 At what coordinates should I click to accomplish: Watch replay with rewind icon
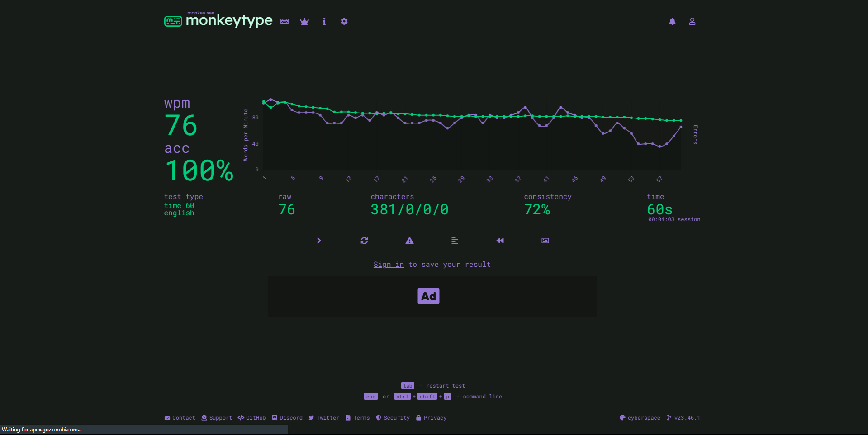[500, 241]
